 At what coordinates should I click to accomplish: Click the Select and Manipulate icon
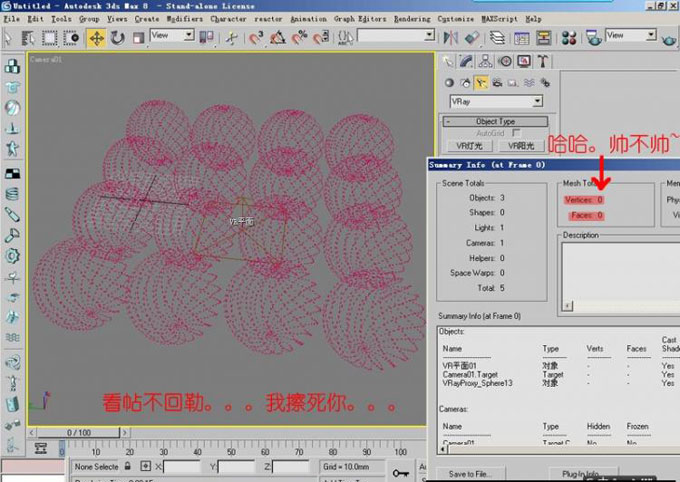coord(231,38)
